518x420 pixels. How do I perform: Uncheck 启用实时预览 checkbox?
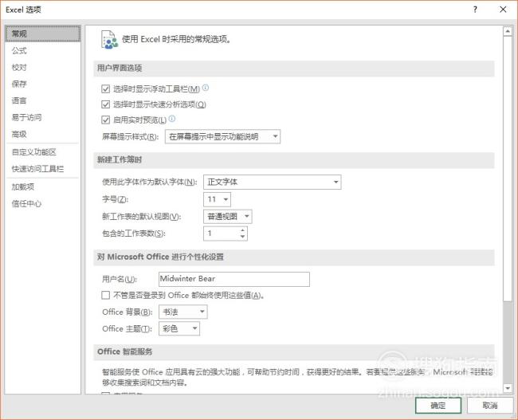pyautogui.click(x=105, y=120)
